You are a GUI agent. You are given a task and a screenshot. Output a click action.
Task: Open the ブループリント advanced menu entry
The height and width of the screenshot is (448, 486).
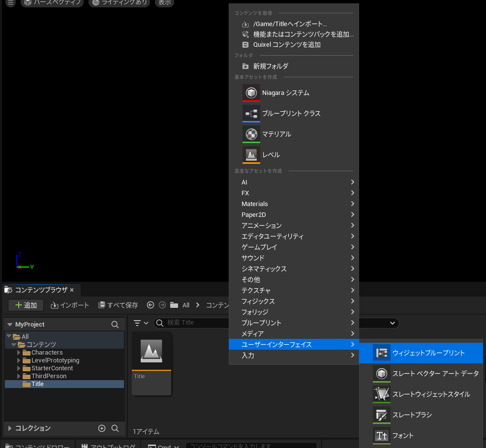pyautogui.click(x=294, y=323)
